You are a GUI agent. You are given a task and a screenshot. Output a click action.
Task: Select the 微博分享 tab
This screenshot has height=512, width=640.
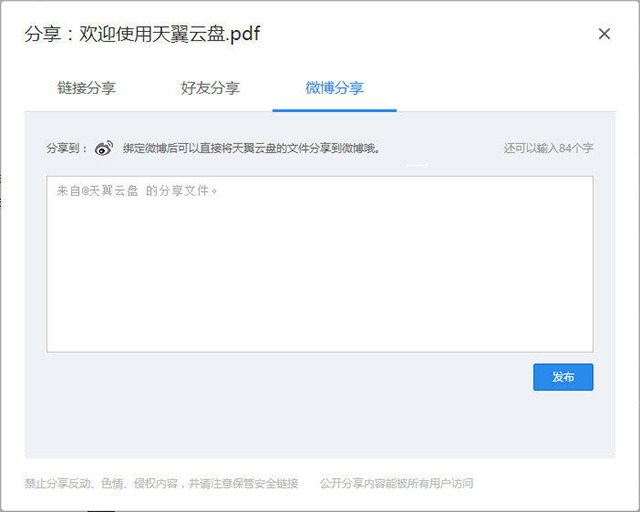[x=334, y=88]
